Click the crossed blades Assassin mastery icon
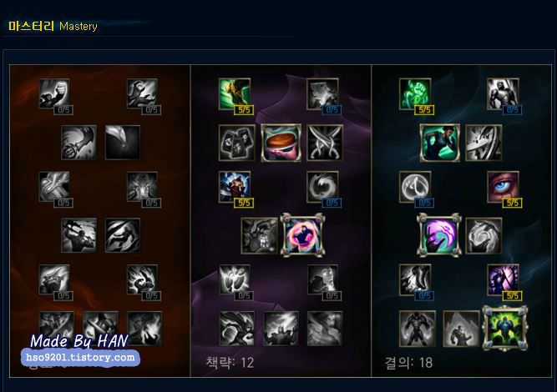 325,143
